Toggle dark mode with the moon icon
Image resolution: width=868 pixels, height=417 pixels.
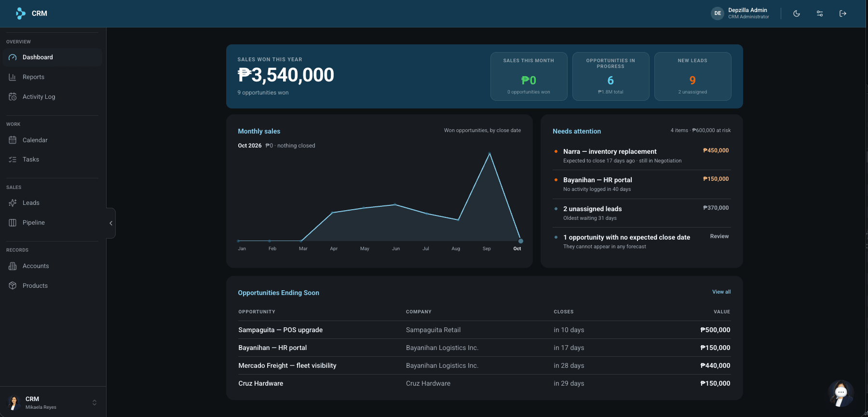[x=797, y=13]
